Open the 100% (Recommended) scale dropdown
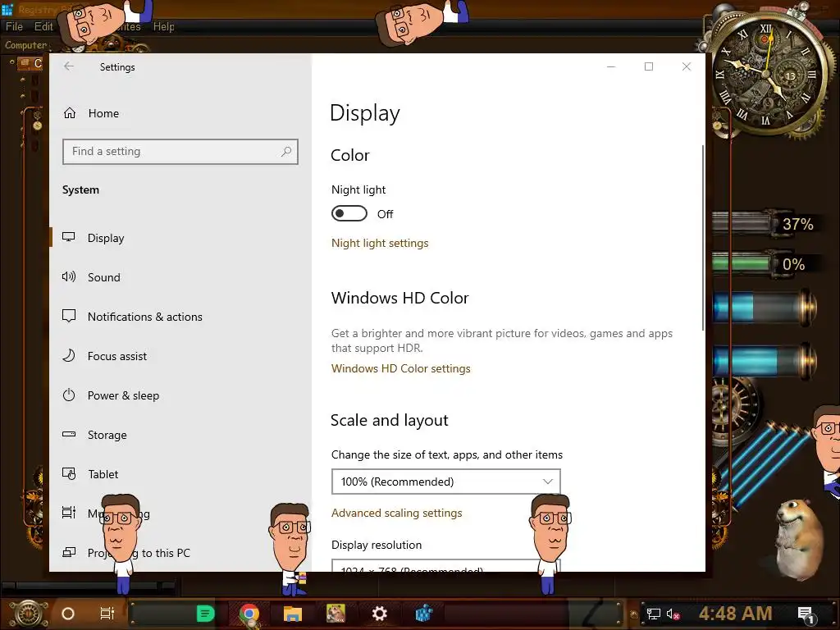This screenshot has width=840, height=630. (x=445, y=482)
